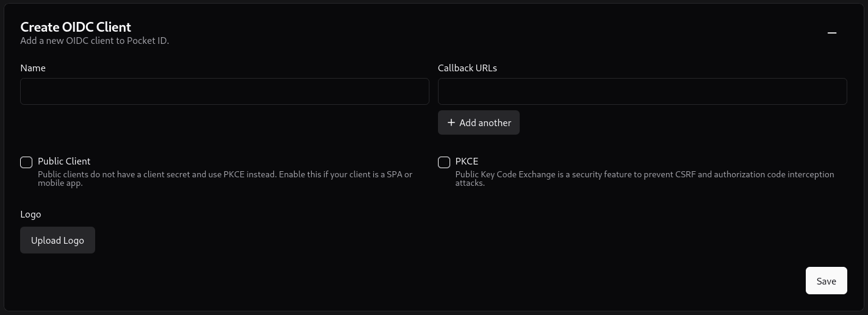Save the new OIDC client
The height and width of the screenshot is (315, 868).
(x=826, y=280)
